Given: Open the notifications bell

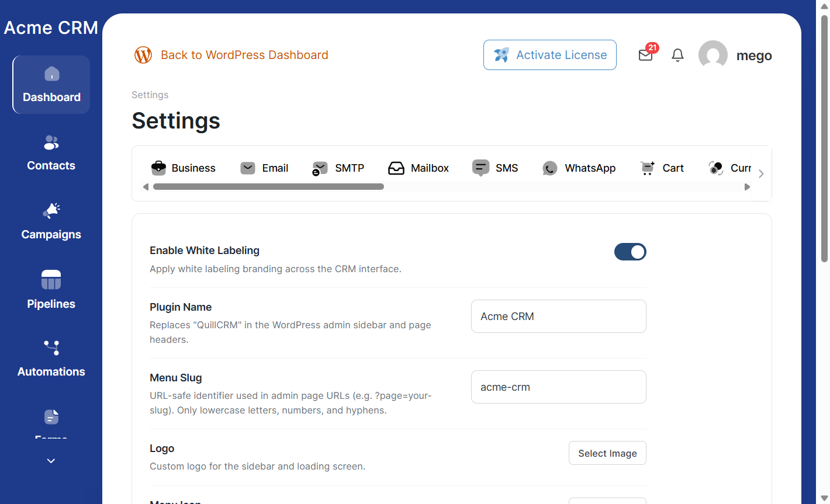Looking at the screenshot, I should (677, 55).
